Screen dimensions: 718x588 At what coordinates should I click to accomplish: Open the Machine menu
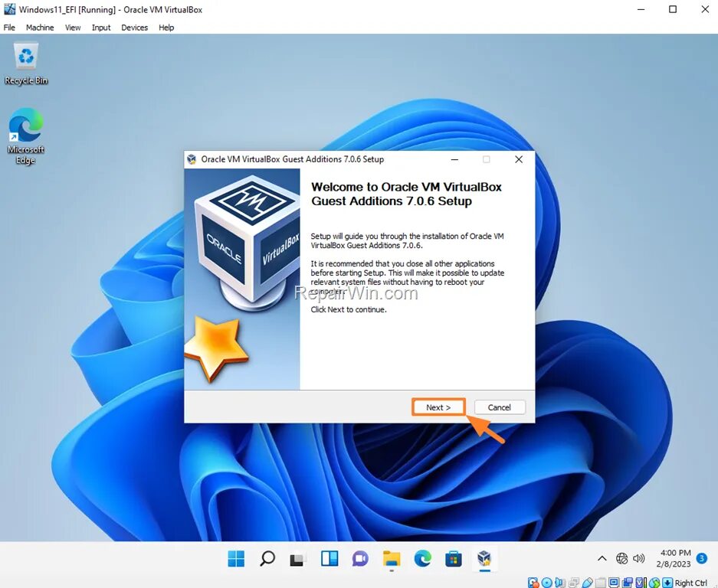point(40,28)
